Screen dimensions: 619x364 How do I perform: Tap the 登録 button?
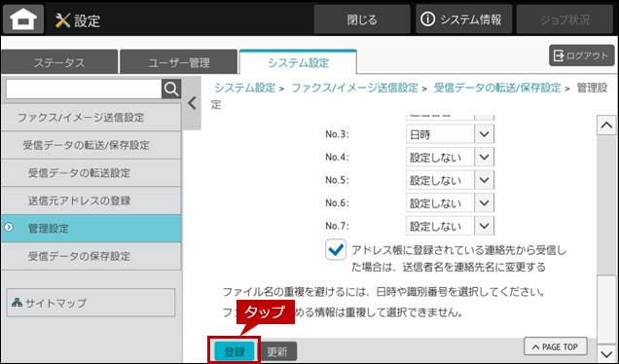pyautogui.click(x=235, y=351)
